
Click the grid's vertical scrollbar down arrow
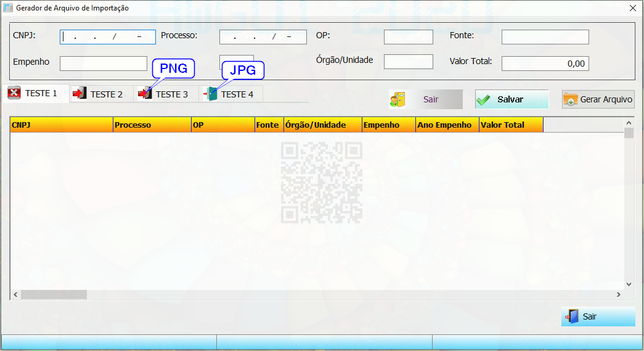[629, 284]
